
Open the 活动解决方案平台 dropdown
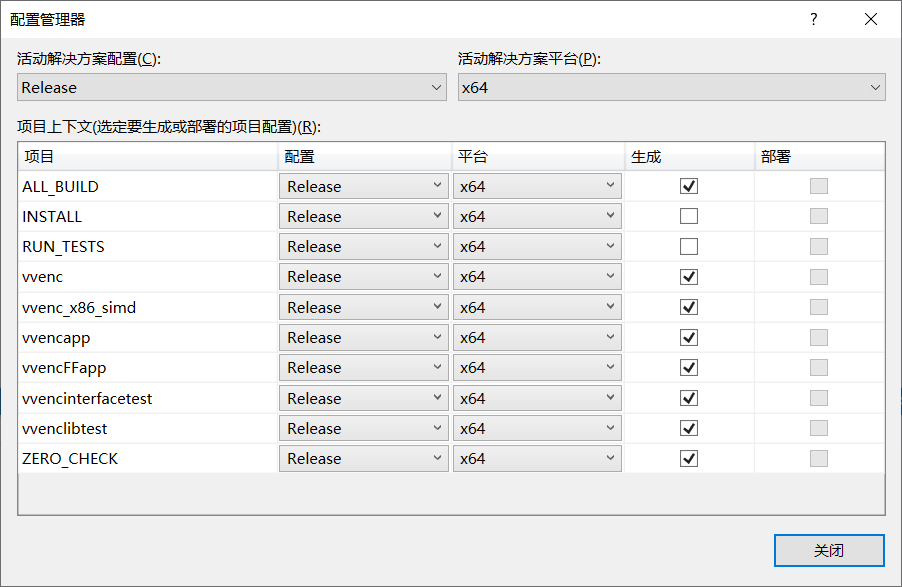coord(669,87)
